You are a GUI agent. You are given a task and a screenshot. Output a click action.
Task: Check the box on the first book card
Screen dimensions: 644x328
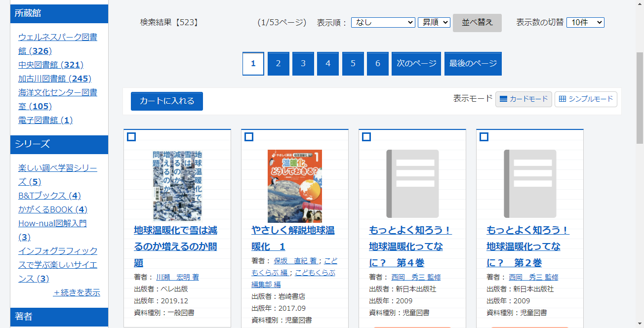click(x=131, y=137)
